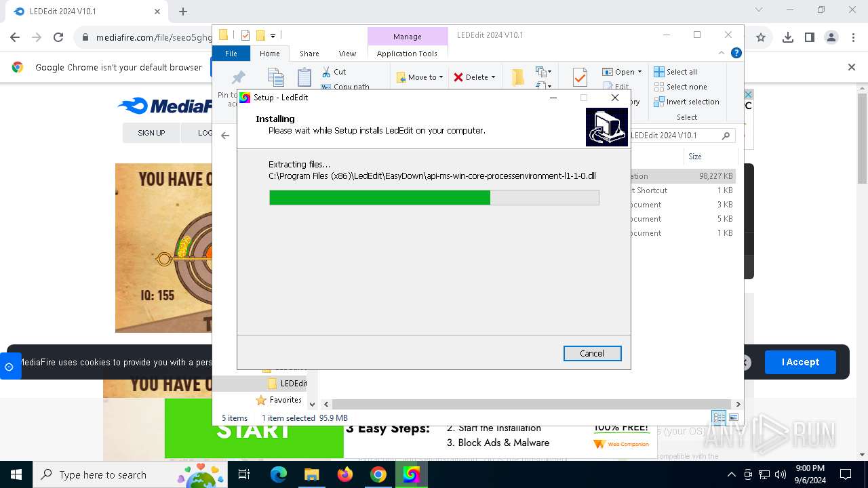
Task: Click the search magnifier in Explorer
Action: (x=726, y=136)
